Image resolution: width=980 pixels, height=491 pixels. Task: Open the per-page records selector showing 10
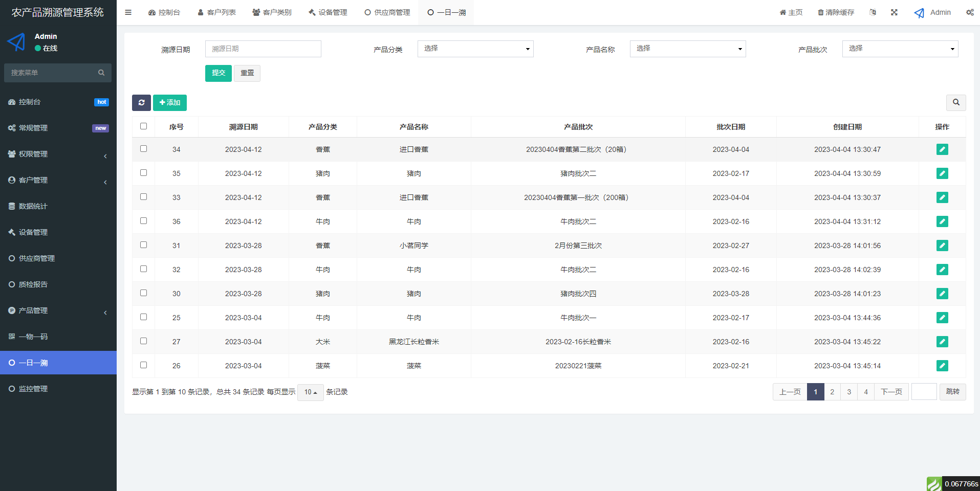click(x=310, y=392)
